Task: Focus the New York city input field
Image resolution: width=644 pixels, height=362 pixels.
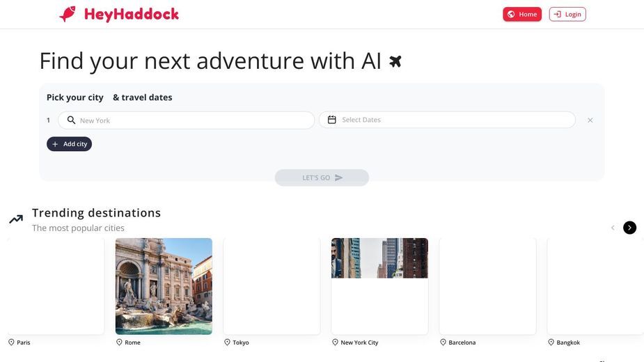Action: coord(186,120)
